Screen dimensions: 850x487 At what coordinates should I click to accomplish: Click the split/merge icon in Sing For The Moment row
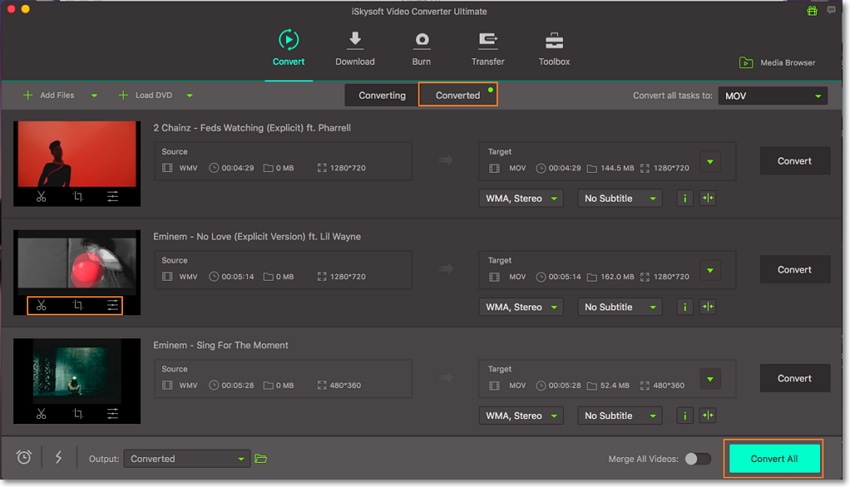[x=708, y=416]
